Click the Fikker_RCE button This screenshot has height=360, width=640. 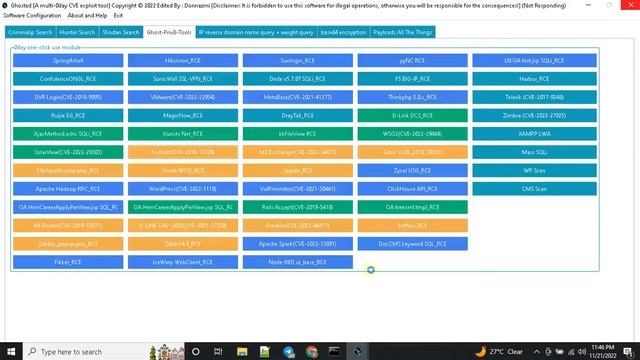coord(68,262)
